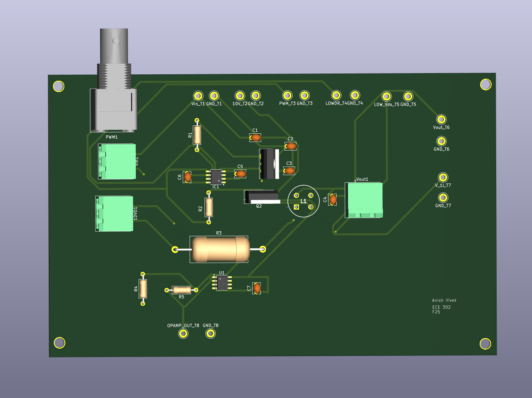Select the large resistor R3
The width and height of the screenshot is (532, 398).
click(219, 249)
